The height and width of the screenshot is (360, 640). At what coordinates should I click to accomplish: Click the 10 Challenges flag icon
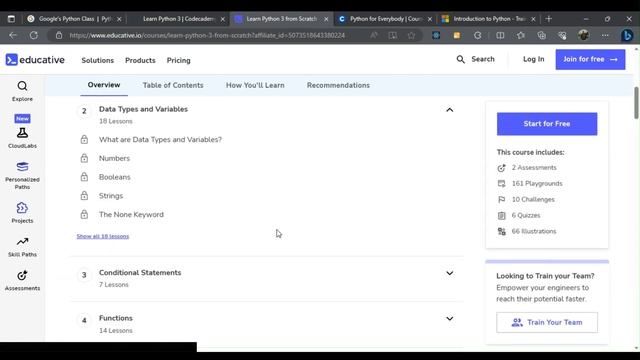point(502,200)
